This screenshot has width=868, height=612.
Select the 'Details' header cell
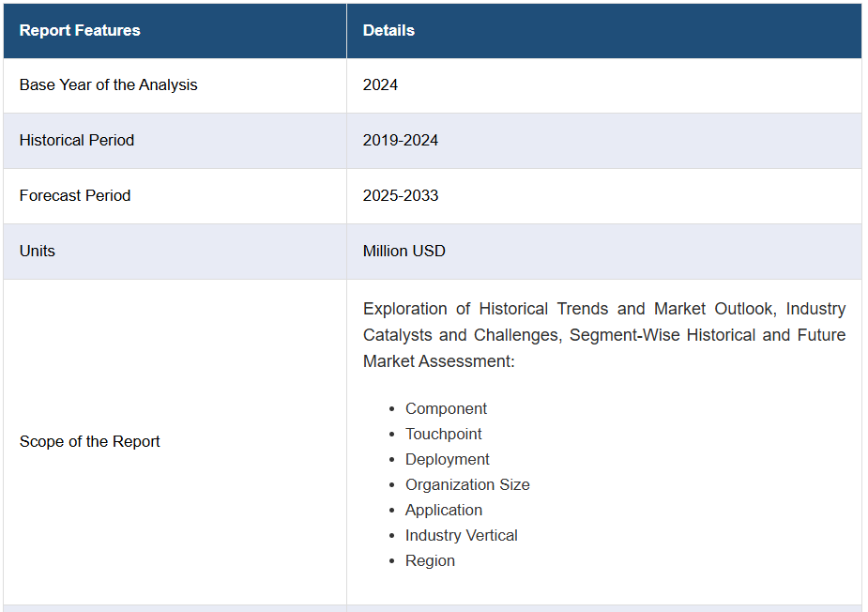[604, 30]
